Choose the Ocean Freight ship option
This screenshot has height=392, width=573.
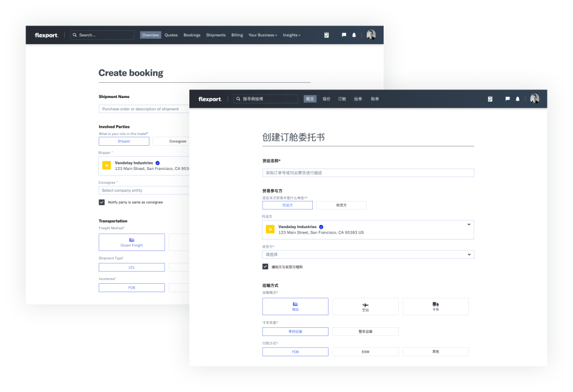131,242
